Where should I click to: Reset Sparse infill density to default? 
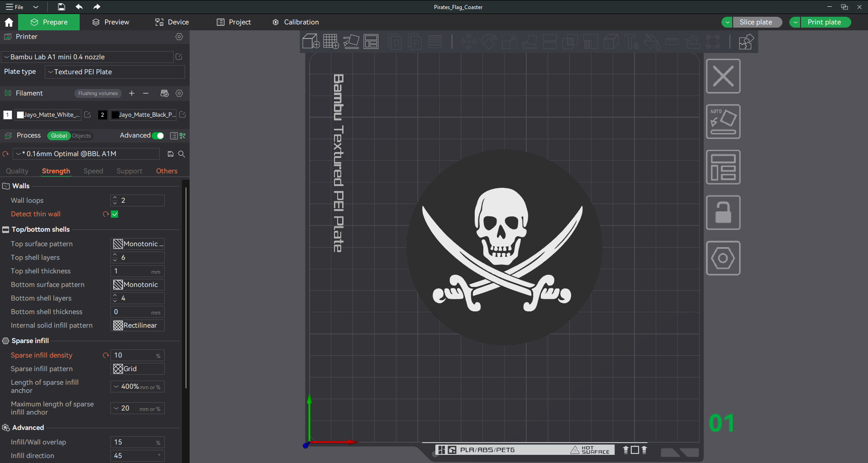(105, 355)
